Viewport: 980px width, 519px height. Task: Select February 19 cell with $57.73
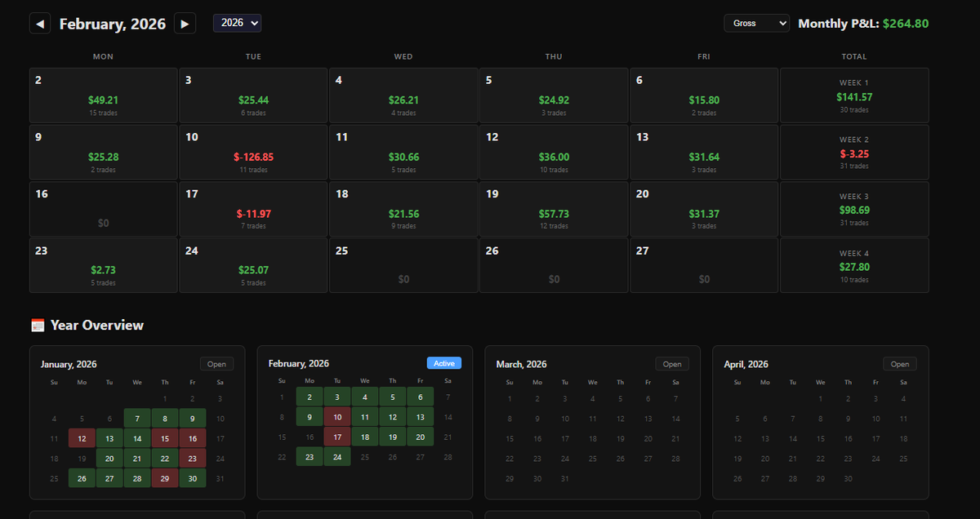(x=554, y=209)
